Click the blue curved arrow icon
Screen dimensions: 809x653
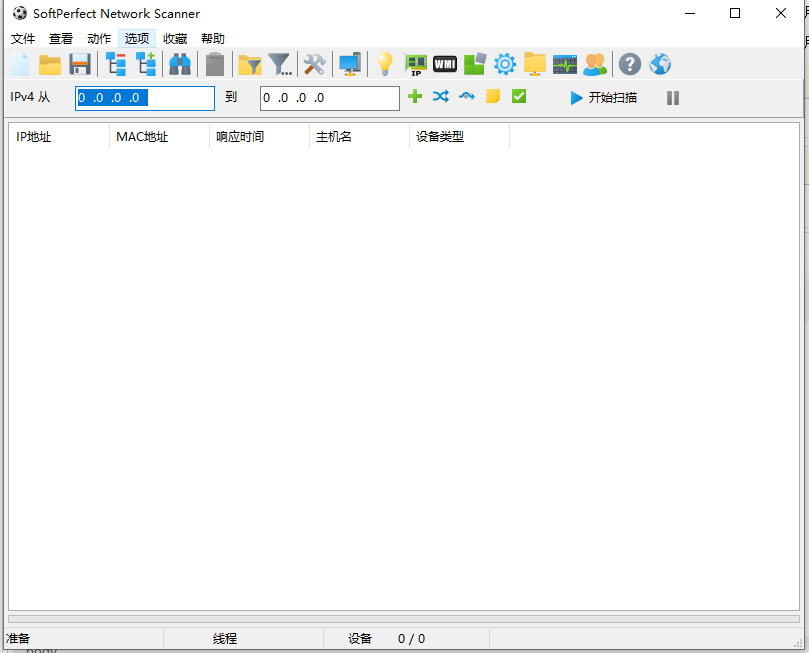467,96
